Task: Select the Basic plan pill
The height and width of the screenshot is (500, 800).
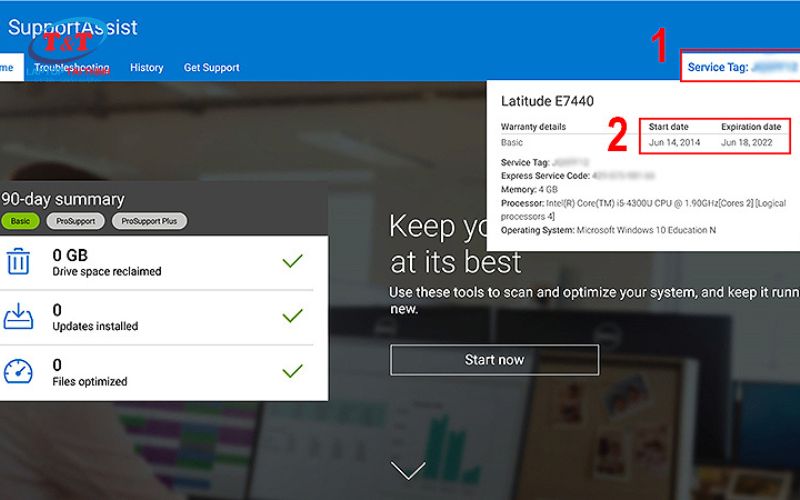Action: click(20, 221)
